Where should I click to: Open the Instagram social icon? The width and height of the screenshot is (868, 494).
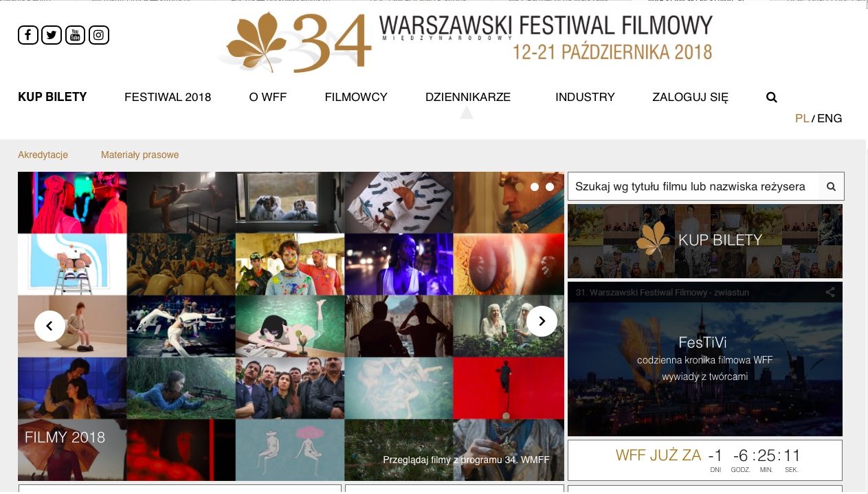coord(99,35)
